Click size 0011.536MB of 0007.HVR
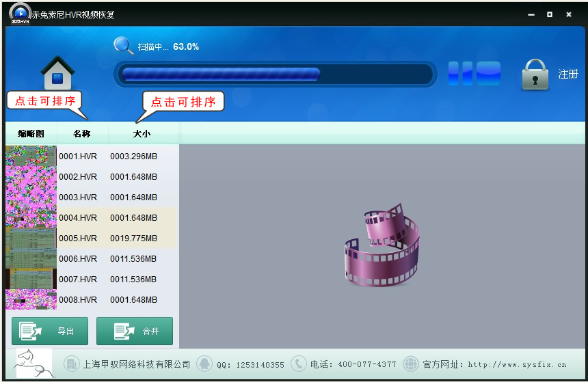Image resolution: width=588 pixels, height=382 pixels. point(133,279)
